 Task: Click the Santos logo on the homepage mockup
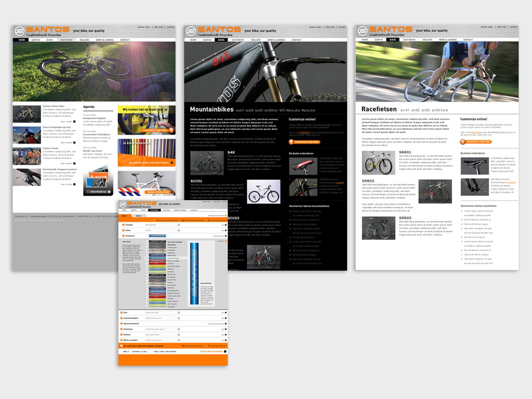point(43,31)
